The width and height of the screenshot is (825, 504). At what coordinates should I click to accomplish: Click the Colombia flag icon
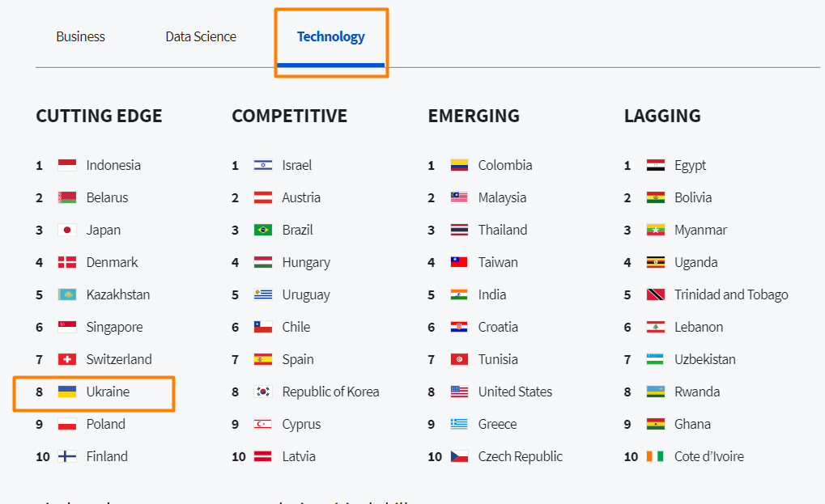tap(459, 166)
